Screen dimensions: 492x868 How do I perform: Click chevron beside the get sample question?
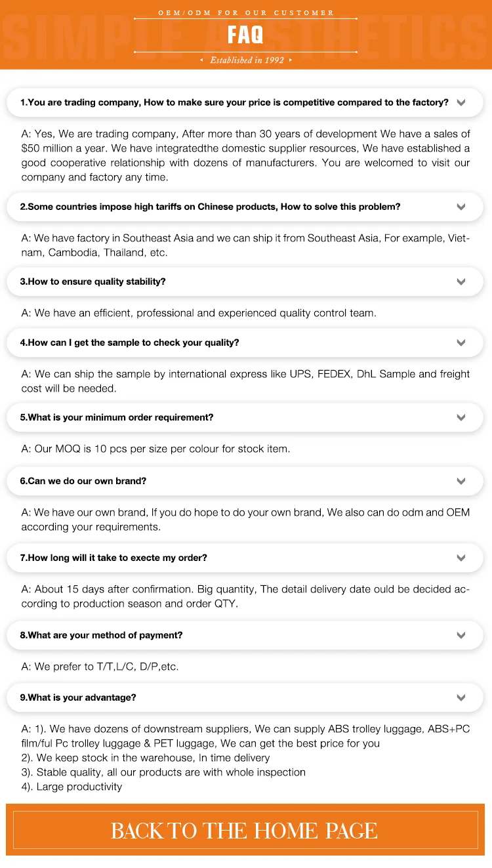[x=461, y=342]
